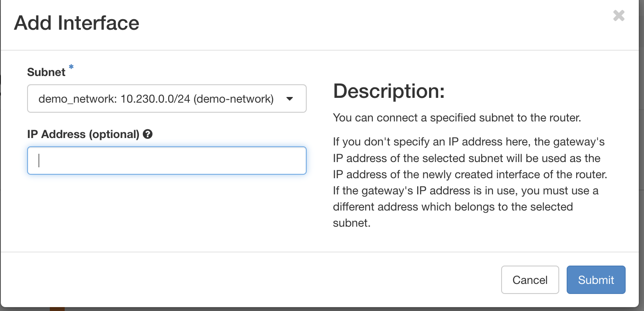Screen dimensions: 644x311
Task: Click the Description: heading
Action: [x=388, y=91]
